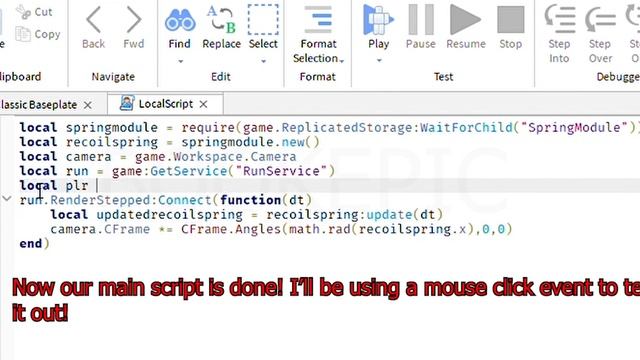Open the Play dropdown arrow
Viewport: 640px width, 360px height.
[379, 60]
